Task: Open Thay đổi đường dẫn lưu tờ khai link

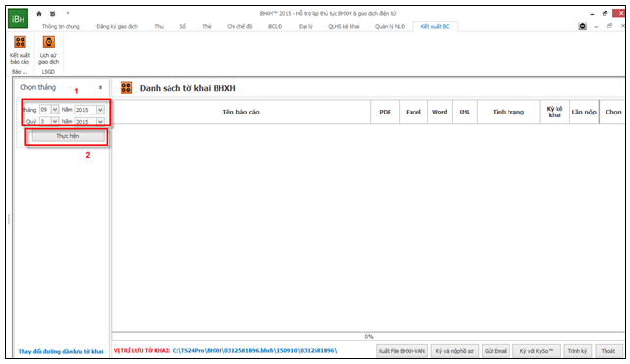Action: point(61,351)
